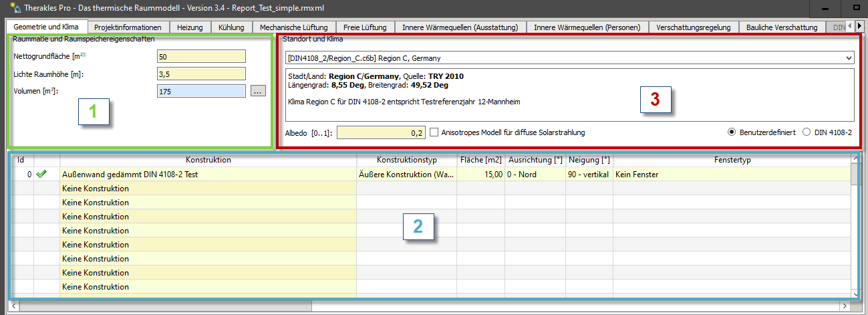Enable anisotropic model for diffuse solar radiation
This screenshot has width=868, height=315.
[434, 132]
